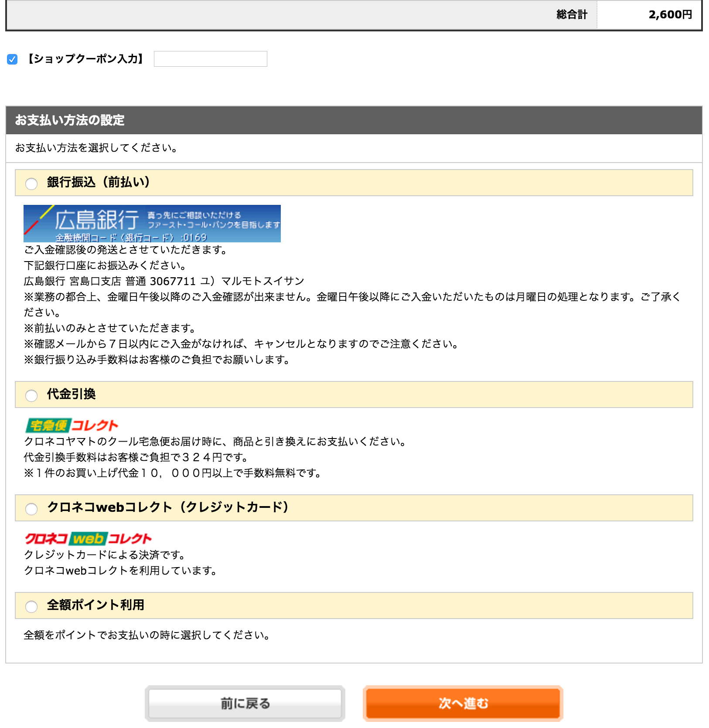This screenshot has width=709, height=728.
Task: Click the 全額をポイントでお支払い description text
Action: (x=147, y=635)
